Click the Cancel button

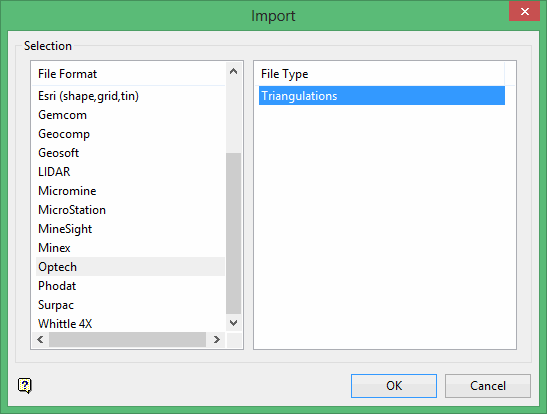coord(488,386)
